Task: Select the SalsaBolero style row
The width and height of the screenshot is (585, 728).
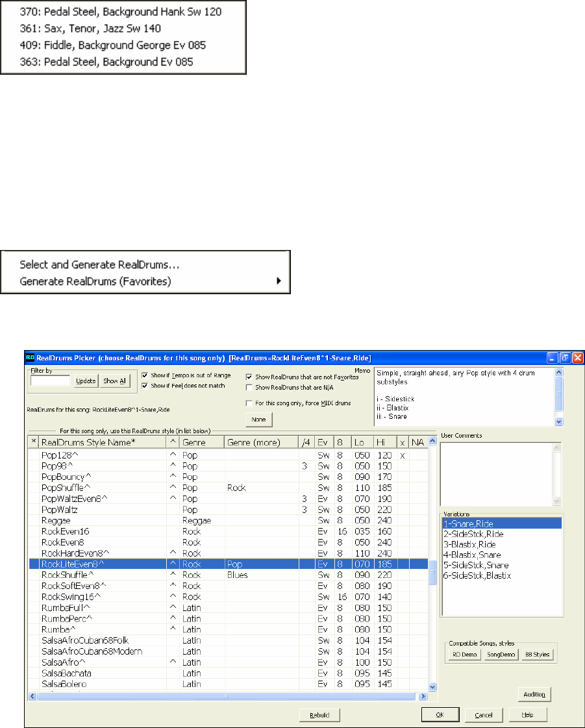Action: (228, 684)
